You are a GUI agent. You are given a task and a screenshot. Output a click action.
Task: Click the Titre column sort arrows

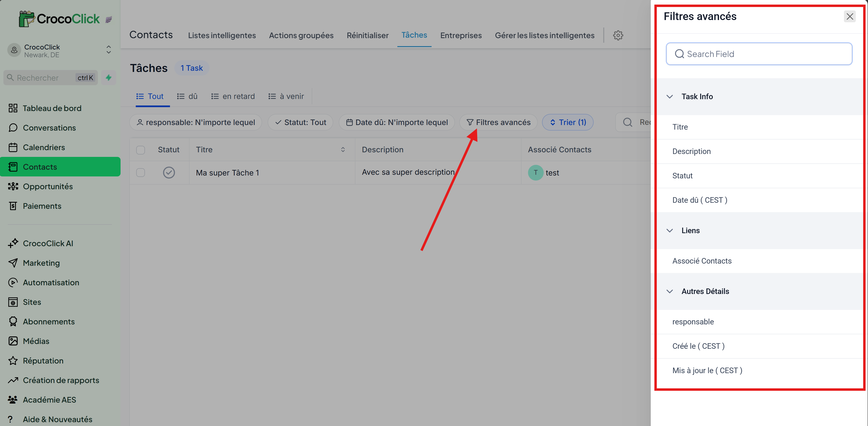343,149
